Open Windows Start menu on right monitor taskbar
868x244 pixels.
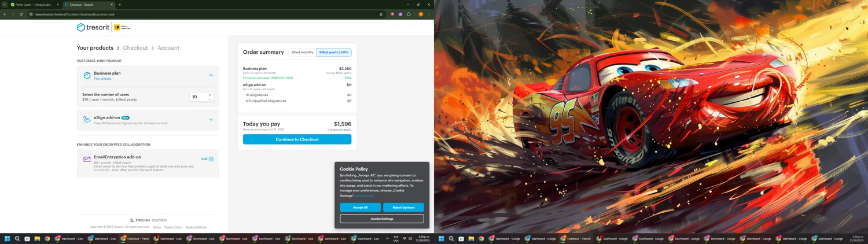tap(442, 238)
